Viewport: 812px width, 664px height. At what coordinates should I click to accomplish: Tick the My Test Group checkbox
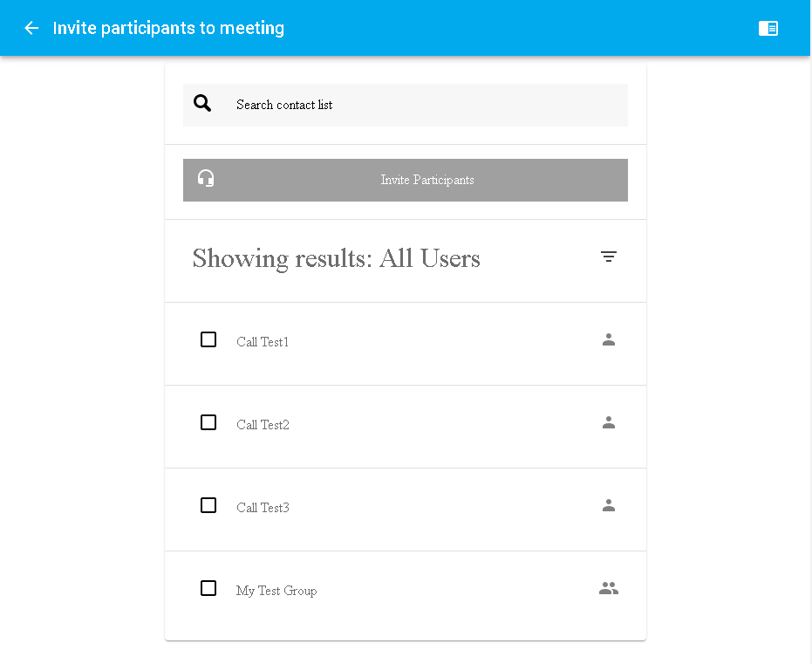(208, 588)
